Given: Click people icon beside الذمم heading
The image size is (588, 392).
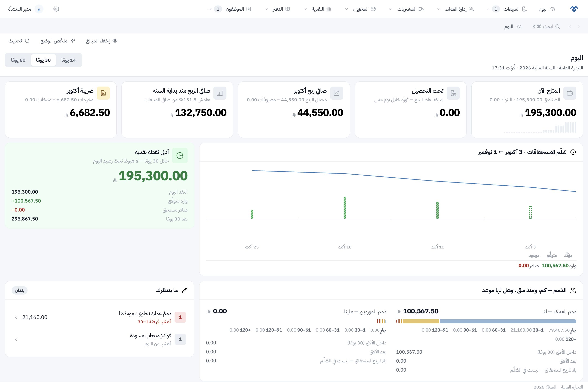Looking at the screenshot, I should (573, 290).
